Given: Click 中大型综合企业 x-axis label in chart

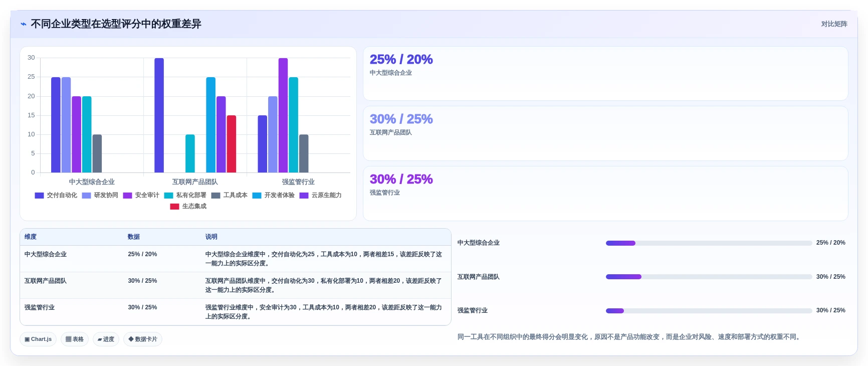Looking at the screenshot, I should pos(92,182).
